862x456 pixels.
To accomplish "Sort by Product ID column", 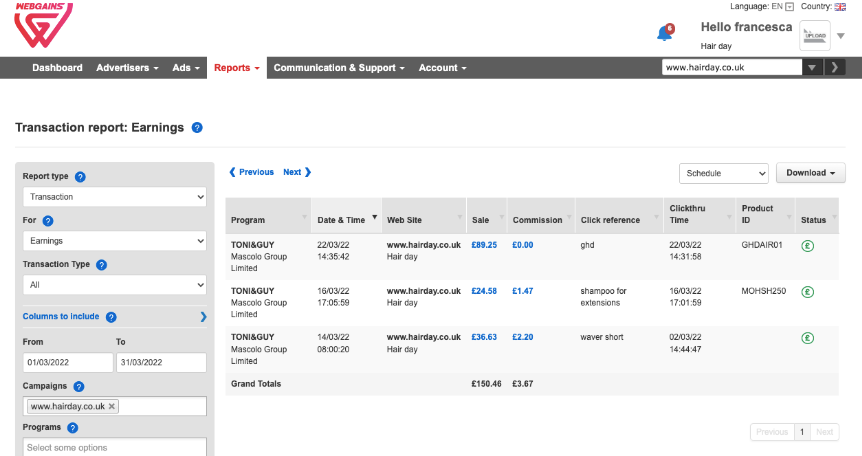I will [765, 216].
